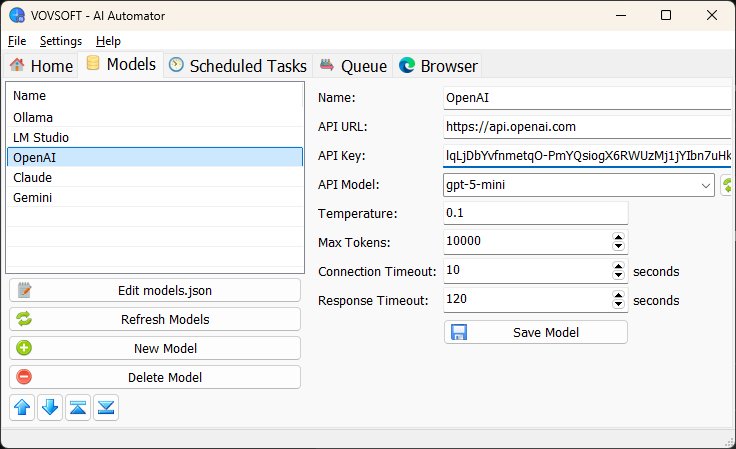Click the Name input field containing OpenAI
The height and width of the screenshot is (449, 736).
pyautogui.click(x=587, y=98)
